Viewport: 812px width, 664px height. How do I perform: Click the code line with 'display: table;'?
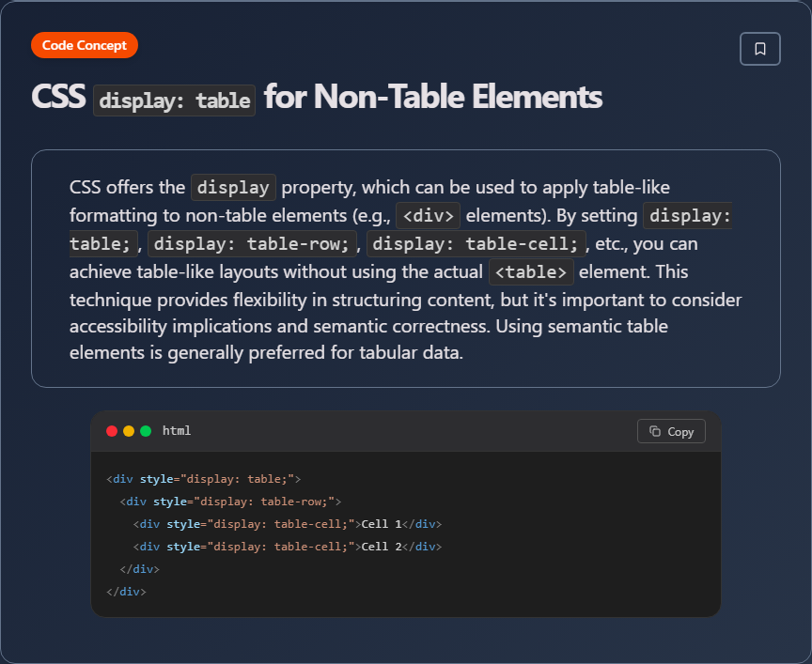pyautogui.click(x=204, y=479)
